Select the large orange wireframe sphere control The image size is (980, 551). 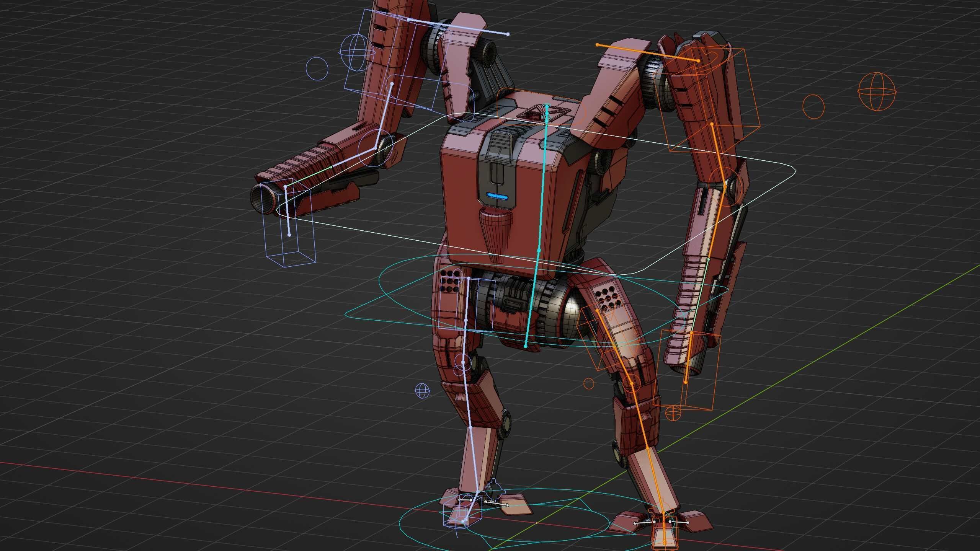click(877, 91)
